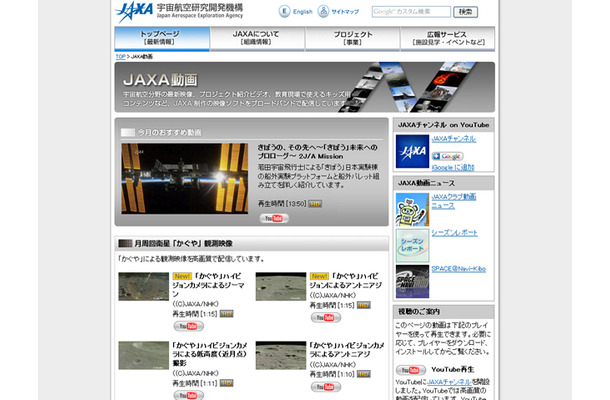This screenshot has width=610, height=400.
Task: Follow the TOP breadcrumb link
Action: [120, 57]
